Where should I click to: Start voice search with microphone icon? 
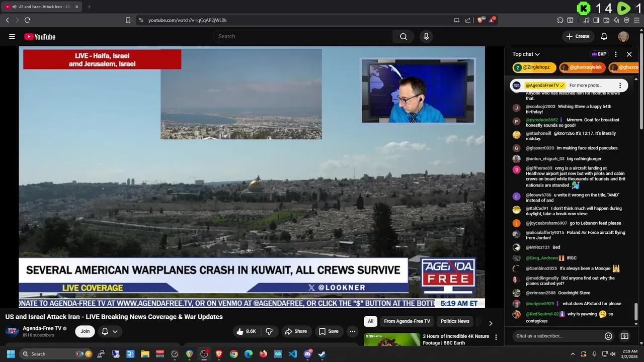pos(426,36)
